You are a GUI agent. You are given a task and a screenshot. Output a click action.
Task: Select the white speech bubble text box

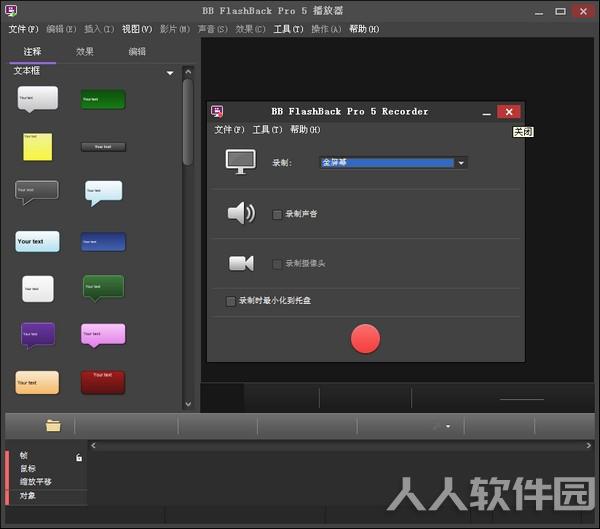38,99
